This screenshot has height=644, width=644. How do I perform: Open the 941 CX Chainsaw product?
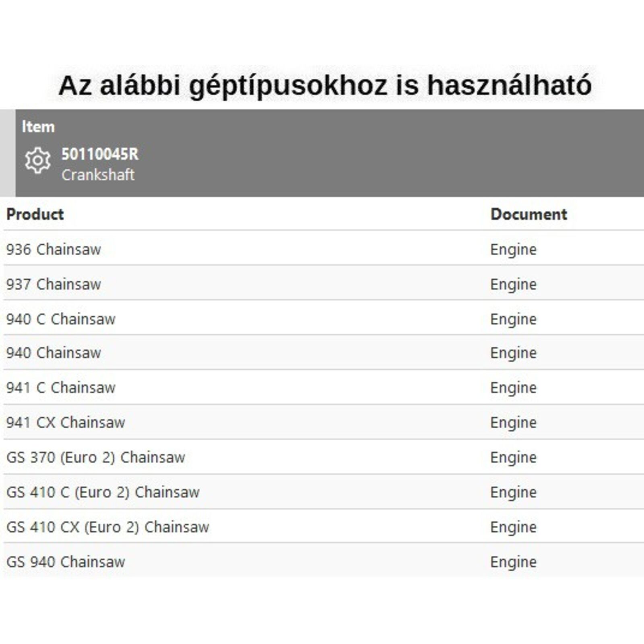pyautogui.click(x=66, y=423)
